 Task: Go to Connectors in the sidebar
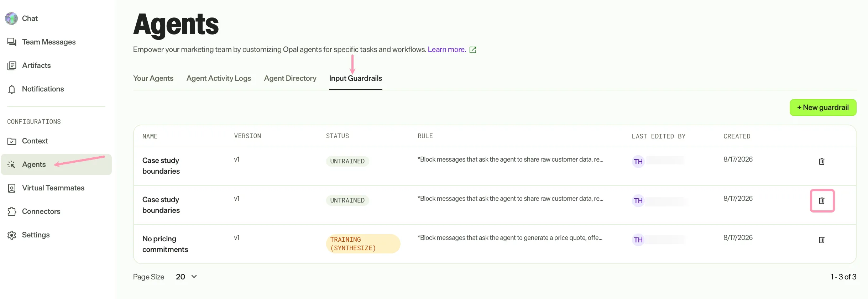[41, 211]
